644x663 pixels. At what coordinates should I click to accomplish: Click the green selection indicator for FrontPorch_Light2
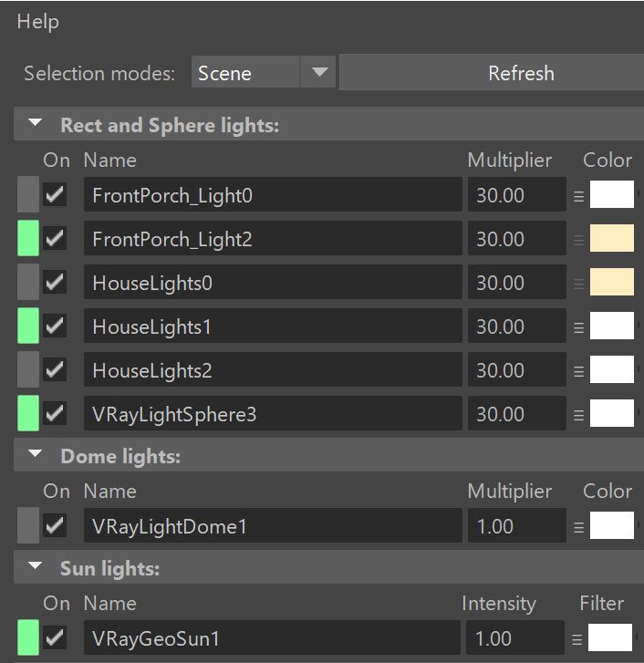coord(28,238)
